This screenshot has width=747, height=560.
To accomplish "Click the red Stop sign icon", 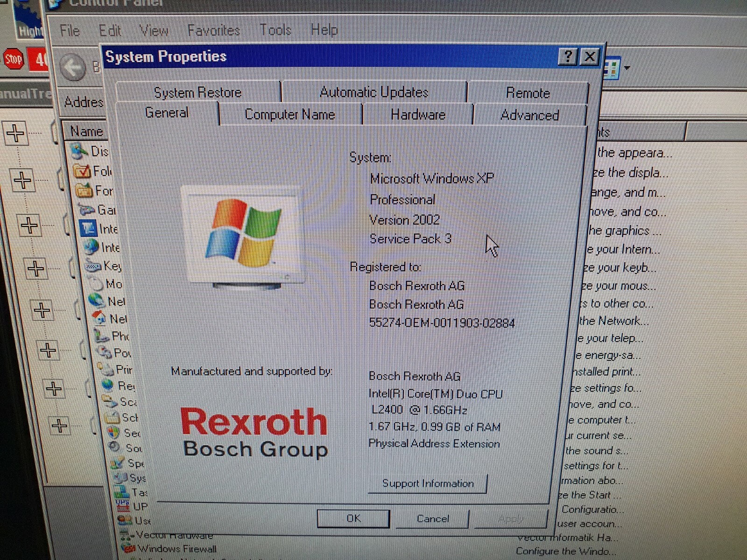I will pos(13,60).
